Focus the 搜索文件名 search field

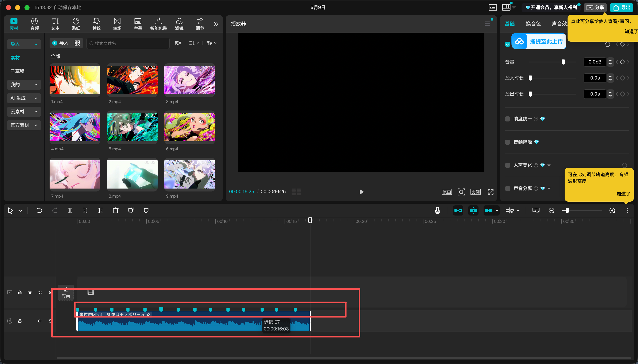[128, 43]
